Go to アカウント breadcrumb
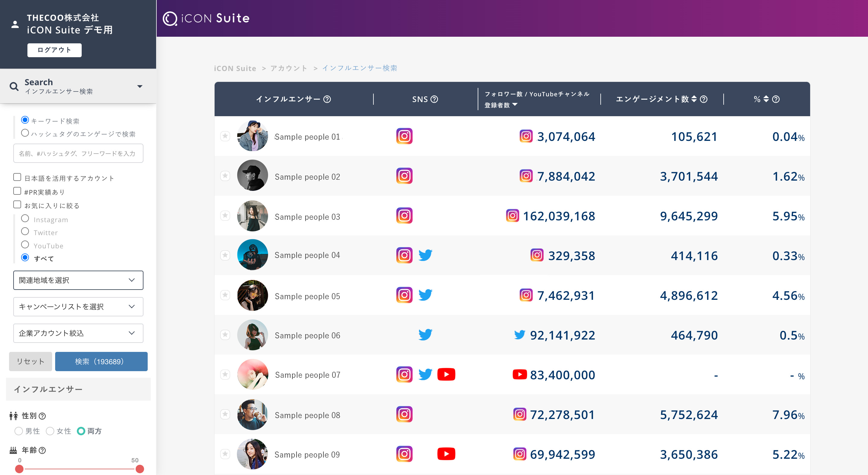 point(288,68)
